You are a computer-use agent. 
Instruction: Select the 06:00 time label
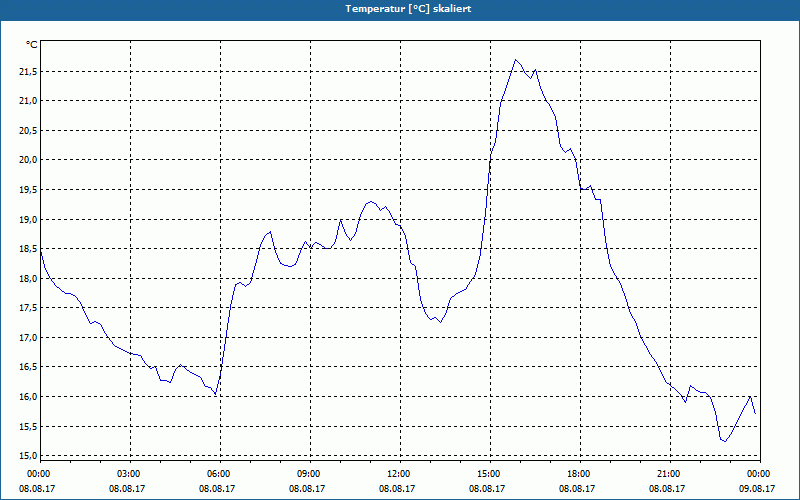(x=220, y=474)
